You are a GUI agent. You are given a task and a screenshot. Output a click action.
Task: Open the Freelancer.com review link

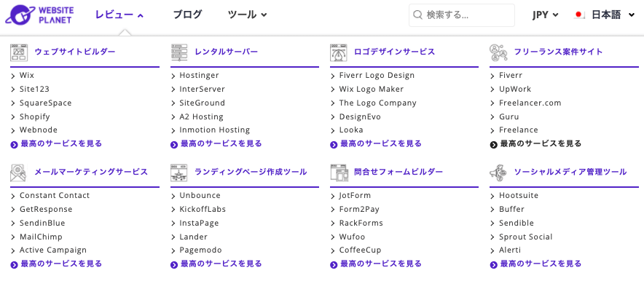click(x=530, y=103)
